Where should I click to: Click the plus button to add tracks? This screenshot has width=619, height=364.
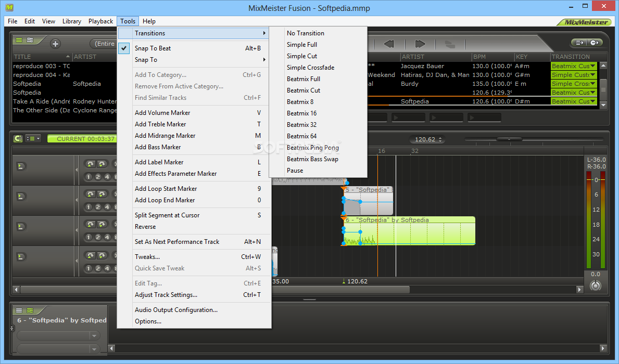click(55, 44)
